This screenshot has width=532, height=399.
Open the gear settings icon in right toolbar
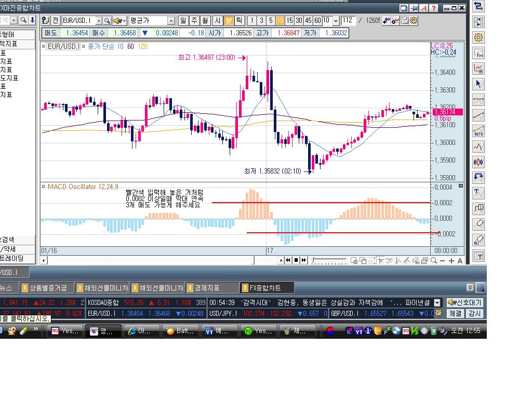[x=478, y=37]
